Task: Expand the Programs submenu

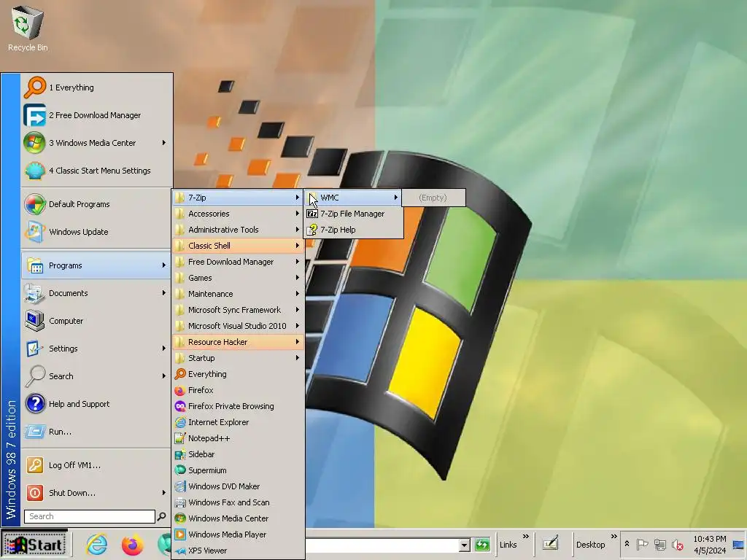Action: point(97,265)
